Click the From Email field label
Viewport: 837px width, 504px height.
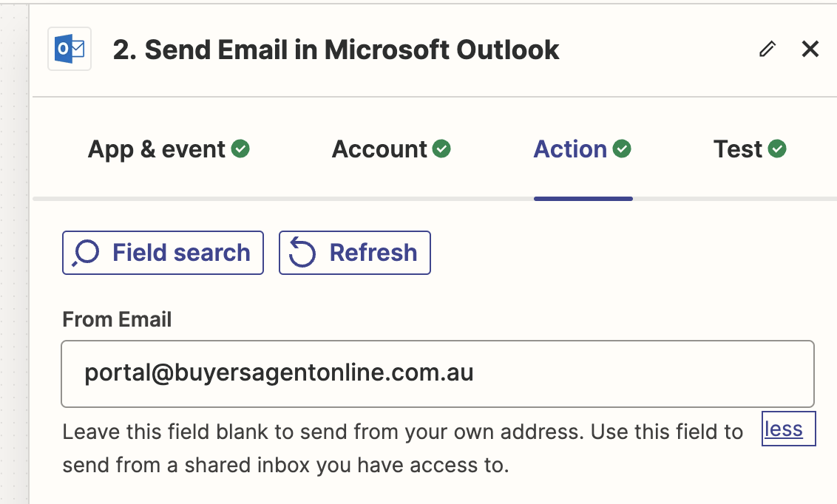[x=117, y=319]
